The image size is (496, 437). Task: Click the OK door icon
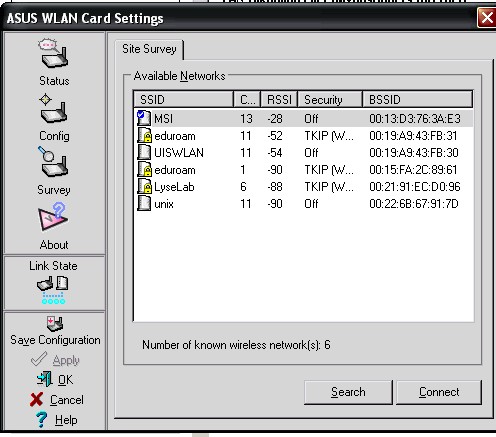pyautogui.click(x=45, y=379)
